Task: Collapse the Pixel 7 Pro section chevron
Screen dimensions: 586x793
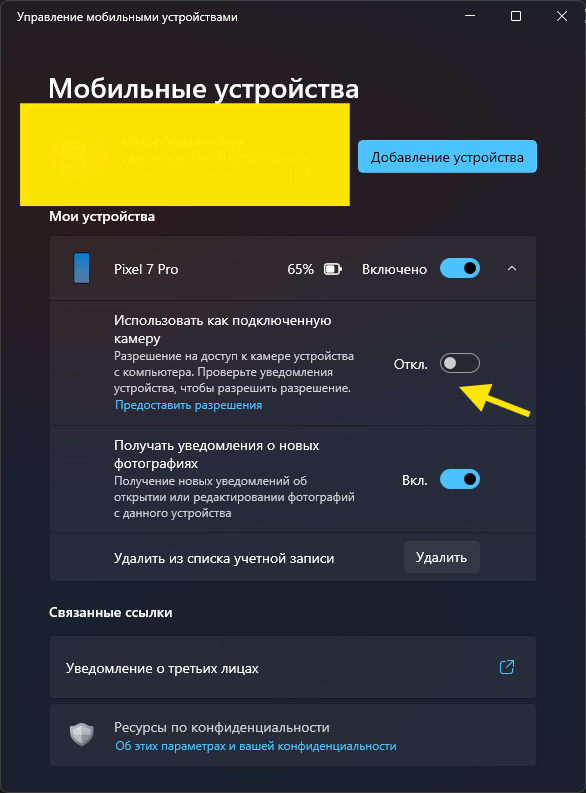Action: click(512, 269)
